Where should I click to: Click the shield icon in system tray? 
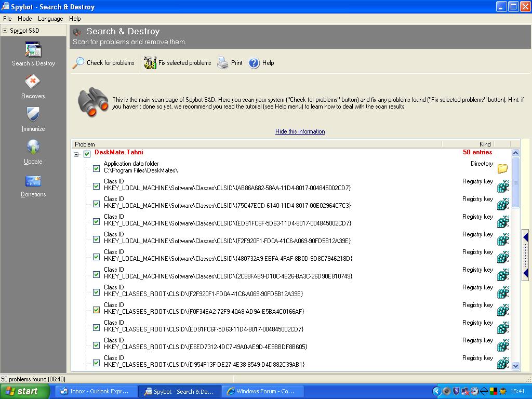point(456,391)
